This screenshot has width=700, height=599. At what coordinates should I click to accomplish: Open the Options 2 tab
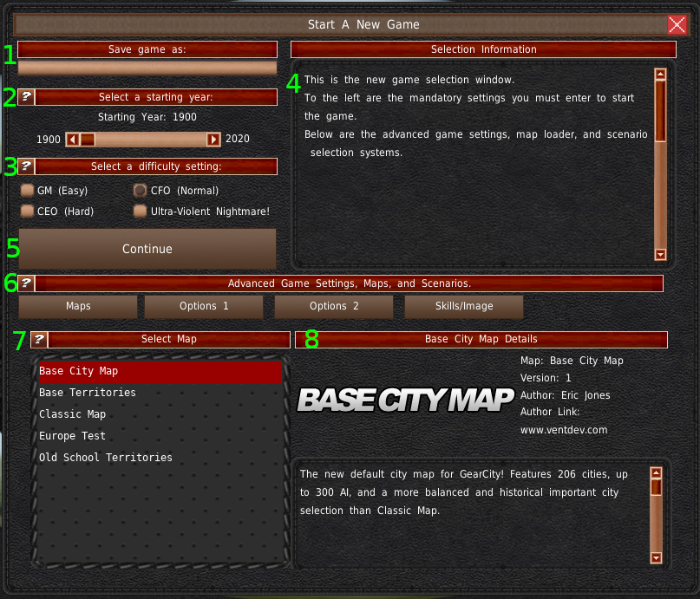[334, 306]
